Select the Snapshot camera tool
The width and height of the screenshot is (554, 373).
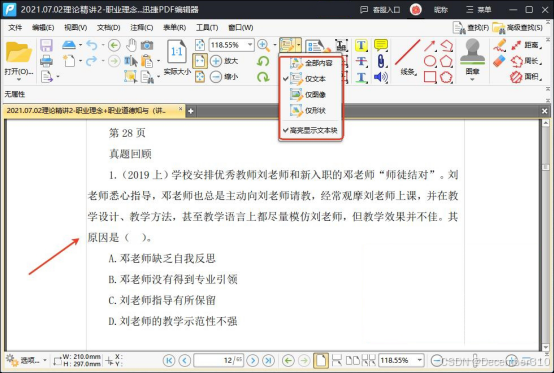(x=147, y=45)
